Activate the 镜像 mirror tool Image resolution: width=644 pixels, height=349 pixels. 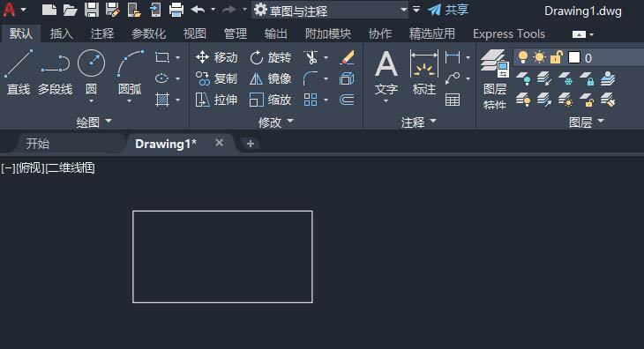[x=271, y=78]
